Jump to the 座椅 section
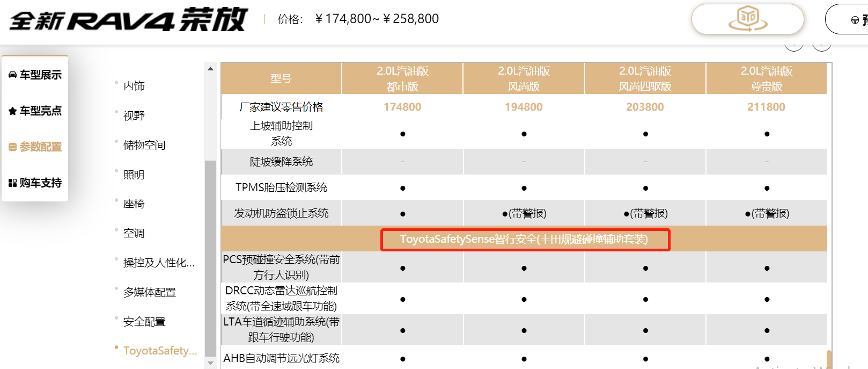Viewport: 868px width, 369px height. point(134,204)
